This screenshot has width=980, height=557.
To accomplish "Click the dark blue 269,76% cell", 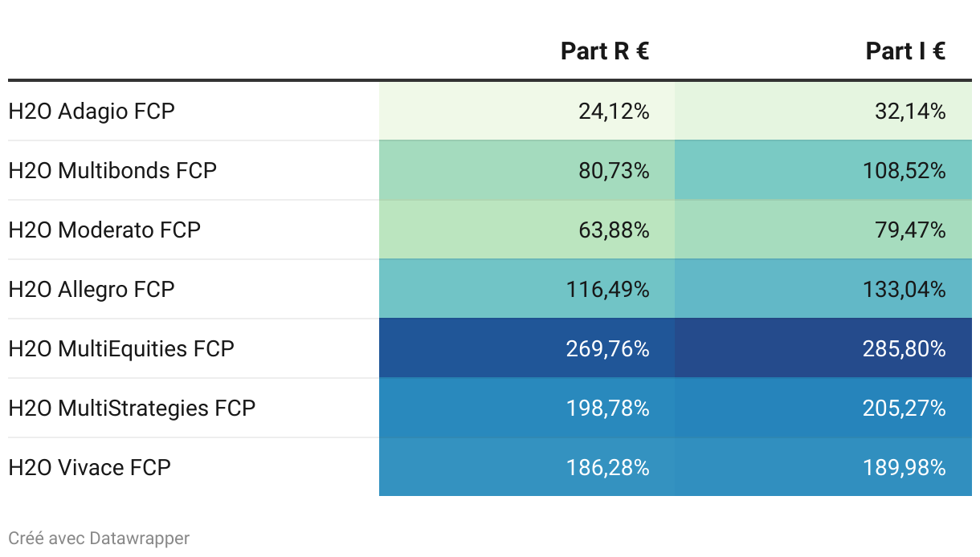I will point(606,349).
